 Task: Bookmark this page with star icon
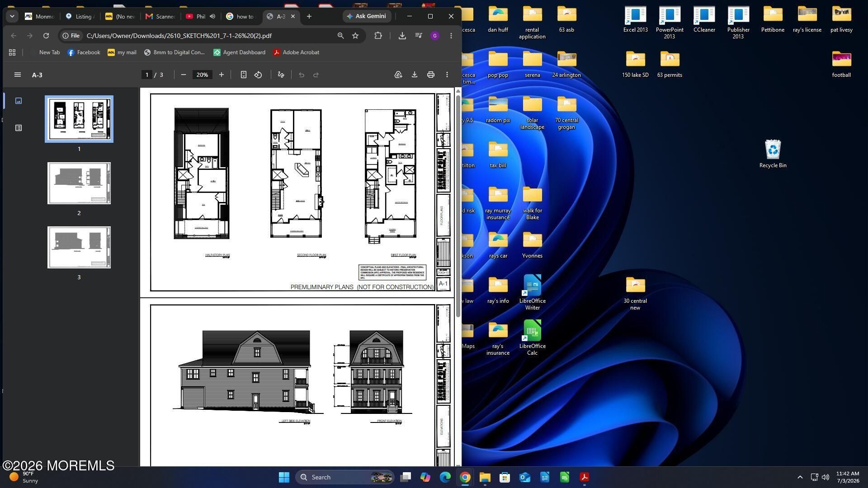pyautogui.click(x=355, y=36)
